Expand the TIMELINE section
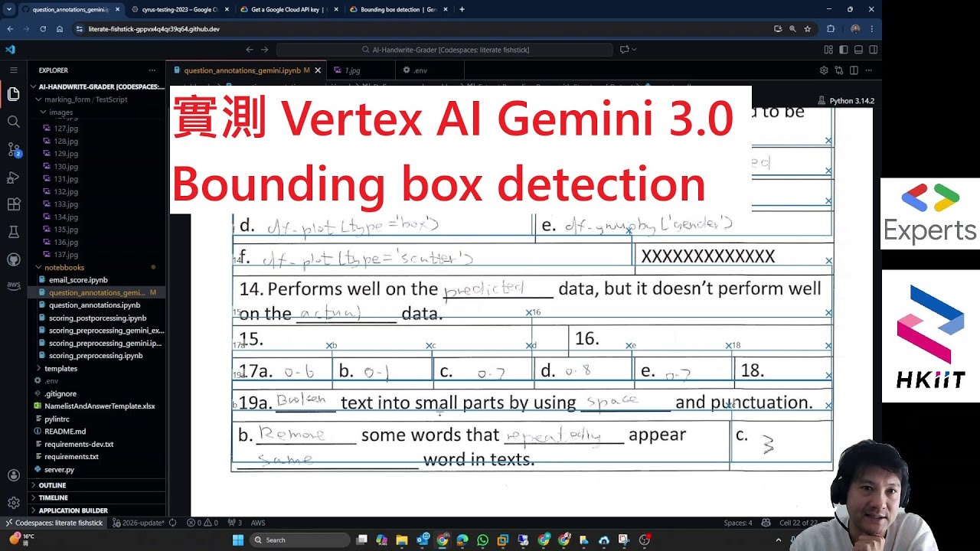This screenshot has width=980, height=551. point(96,497)
